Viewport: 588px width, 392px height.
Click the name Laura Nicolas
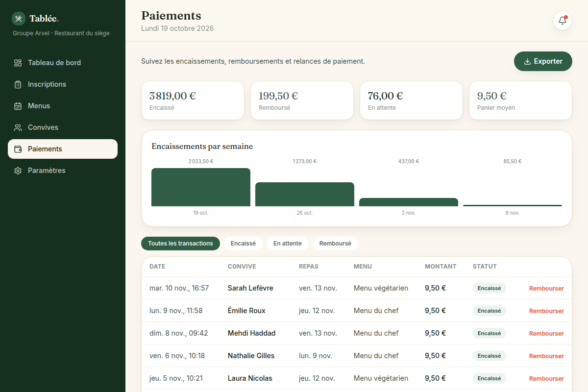coord(250,378)
